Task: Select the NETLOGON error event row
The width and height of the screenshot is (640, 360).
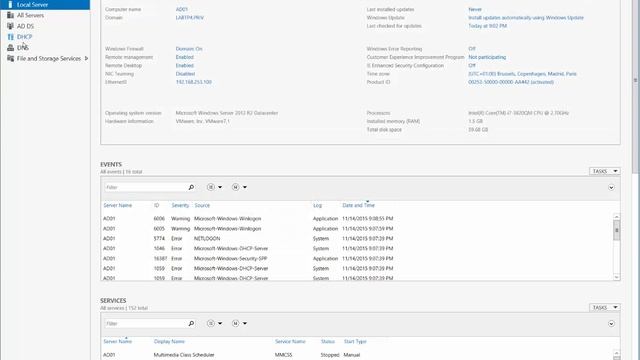Action: [x=357, y=238]
